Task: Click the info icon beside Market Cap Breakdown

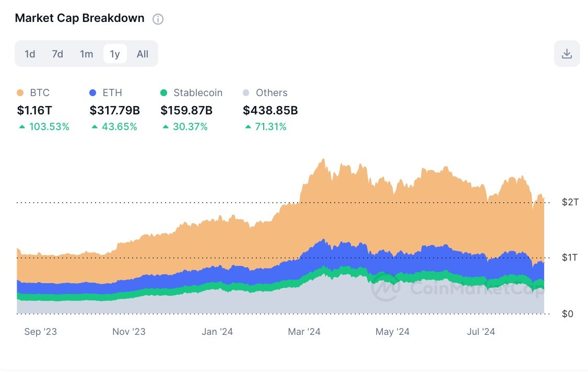Action: click(x=158, y=19)
